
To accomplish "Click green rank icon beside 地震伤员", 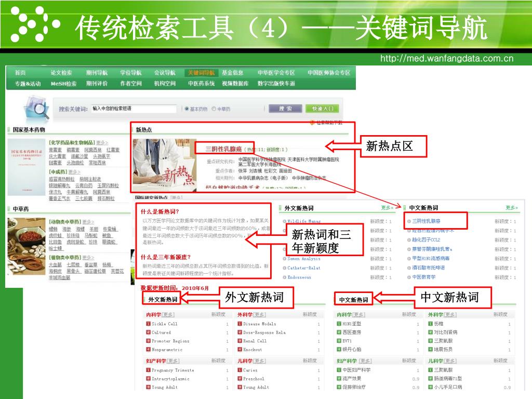I will tap(431, 349).
